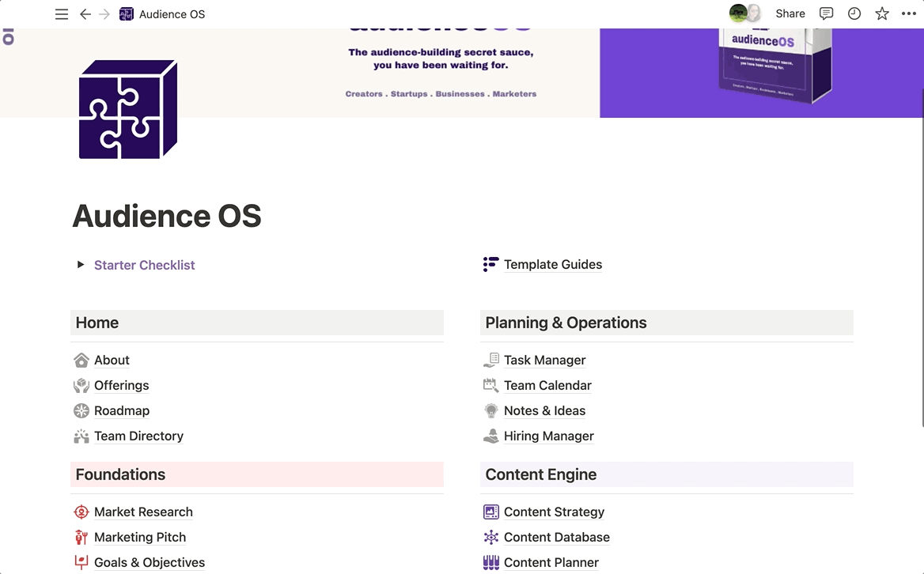Click the Task Manager page icon
Screen dimensions: 924x574
(491, 361)
